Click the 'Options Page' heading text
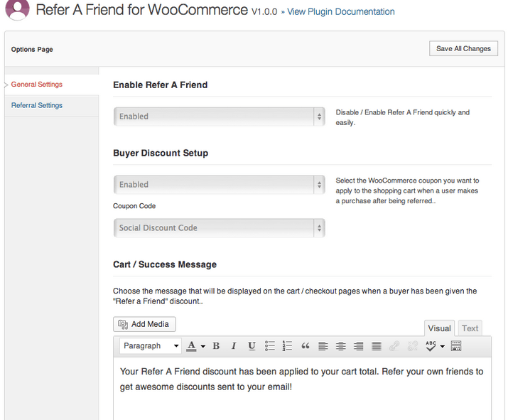The width and height of the screenshot is (508, 420). click(32, 49)
